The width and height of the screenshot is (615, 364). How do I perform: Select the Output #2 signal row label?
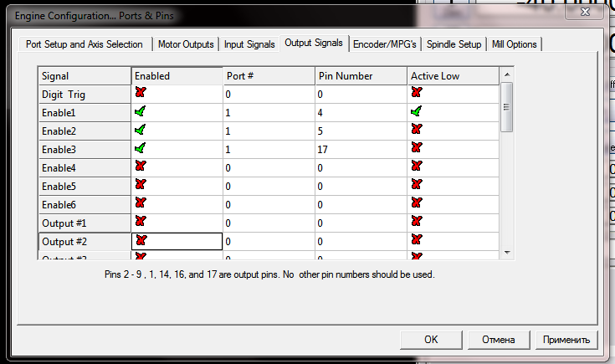(x=85, y=242)
